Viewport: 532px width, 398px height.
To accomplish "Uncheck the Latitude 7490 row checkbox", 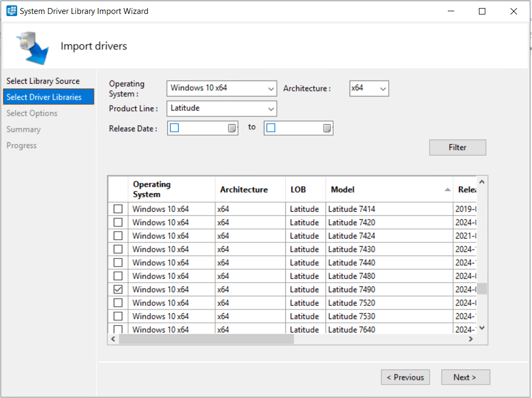I will click(118, 290).
